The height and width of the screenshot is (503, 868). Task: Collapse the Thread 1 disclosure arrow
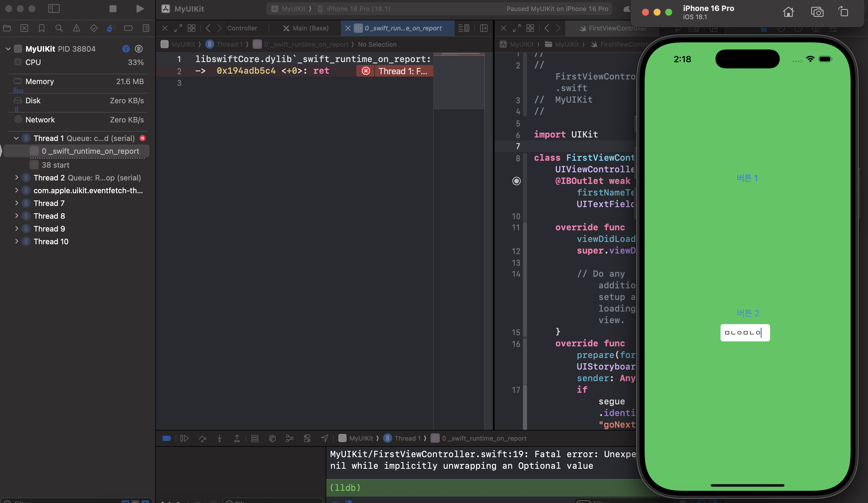coord(16,138)
